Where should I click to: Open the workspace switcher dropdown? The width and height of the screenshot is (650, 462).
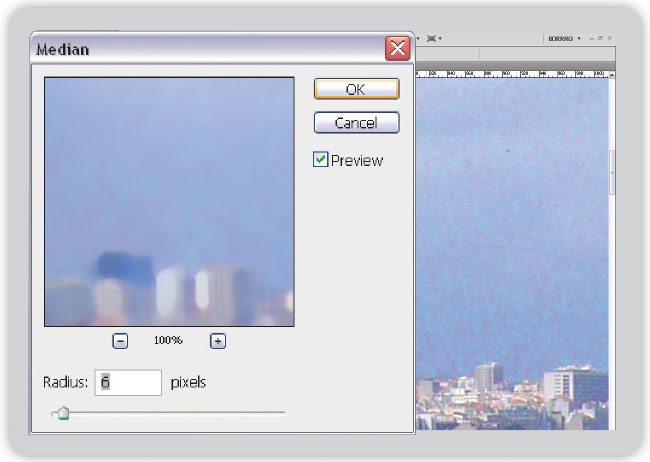point(562,38)
